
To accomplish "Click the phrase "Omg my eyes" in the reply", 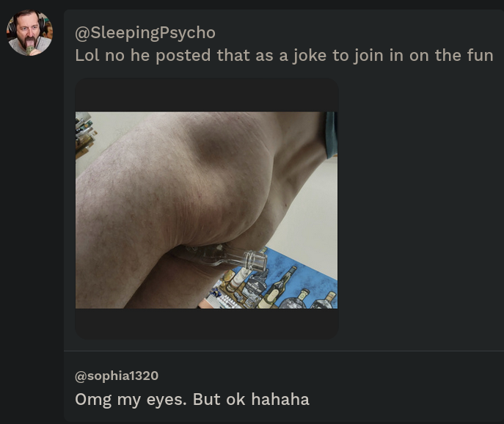I will point(131,400).
